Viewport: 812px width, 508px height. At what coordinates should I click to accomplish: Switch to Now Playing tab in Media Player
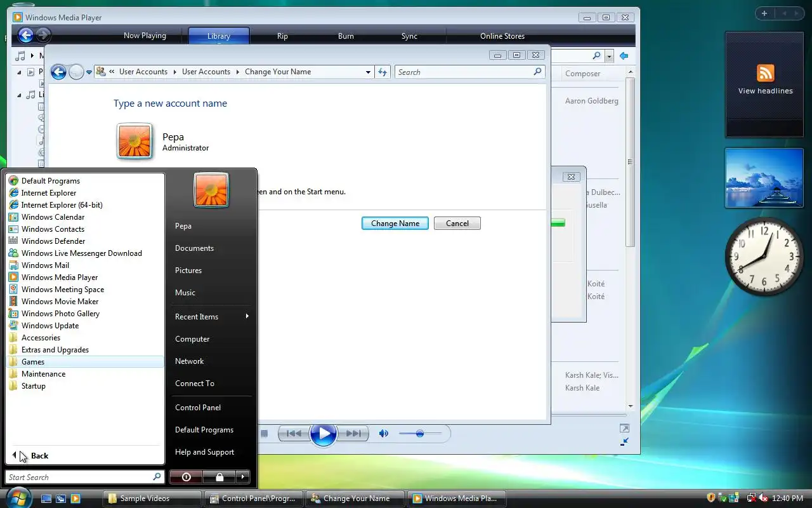click(145, 36)
